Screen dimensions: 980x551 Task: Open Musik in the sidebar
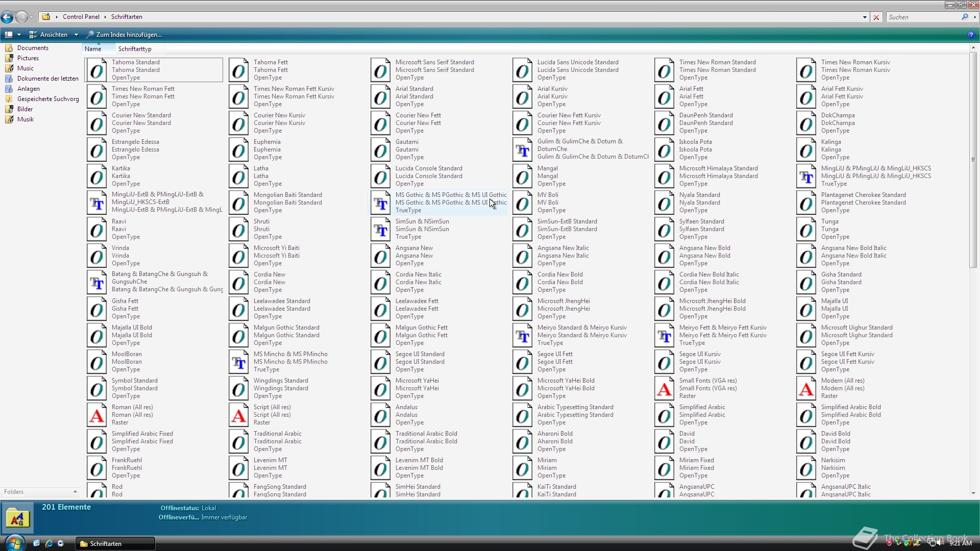(25, 119)
